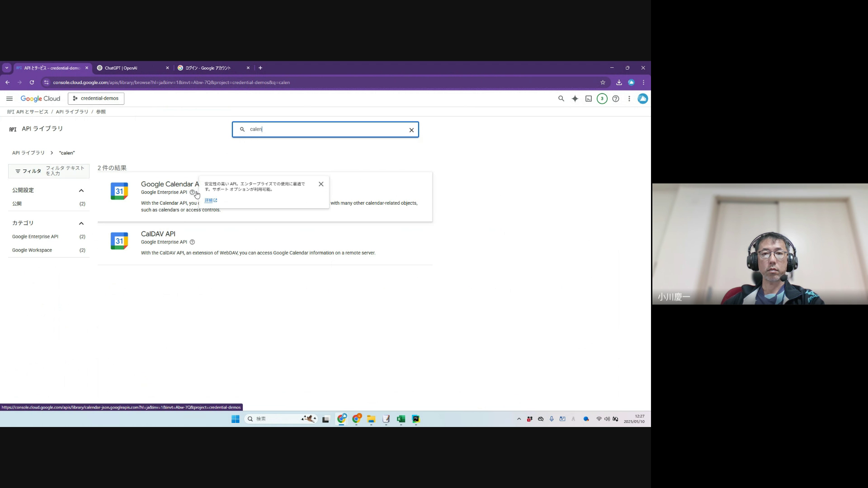The width and height of the screenshot is (868, 488).
Task: Filter by Google Workspace category
Action: (x=32, y=250)
